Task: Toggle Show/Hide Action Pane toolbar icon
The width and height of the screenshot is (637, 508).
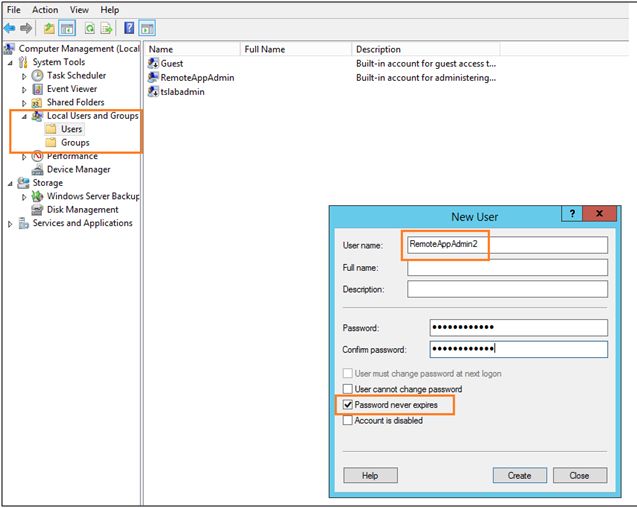Action: pyautogui.click(x=147, y=28)
